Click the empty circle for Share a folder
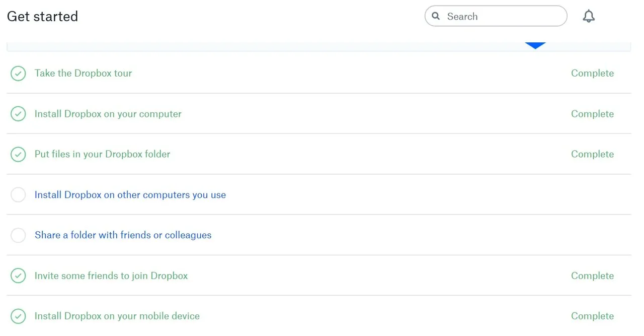644x336 pixels. click(18, 235)
